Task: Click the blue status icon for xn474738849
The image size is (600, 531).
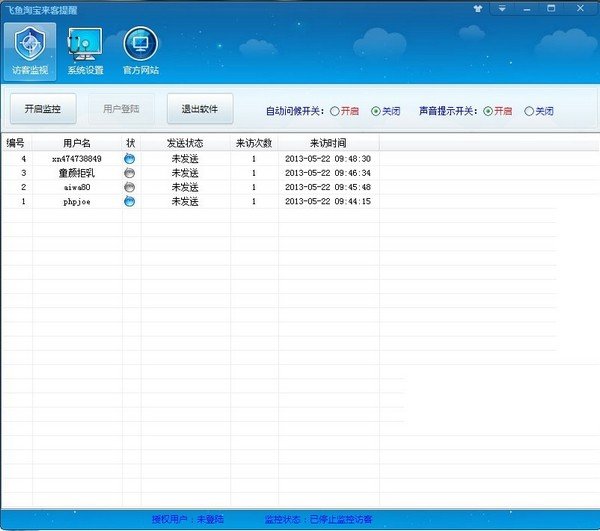Action: (130, 158)
